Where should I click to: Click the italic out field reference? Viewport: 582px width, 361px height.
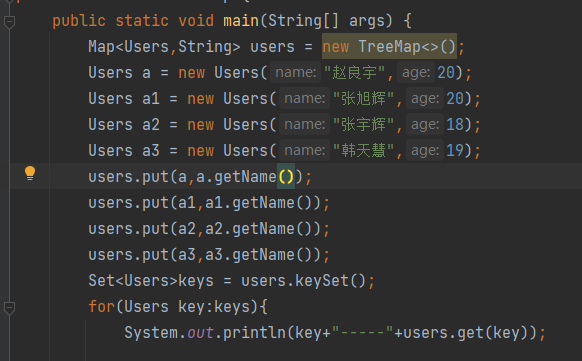coord(200,333)
